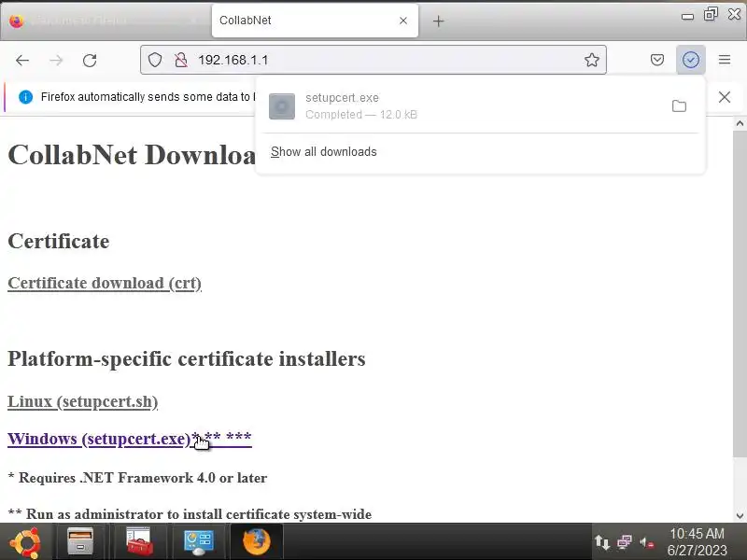Click the page scrollbar up arrow
This screenshot has height=560, width=747.
click(x=740, y=123)
